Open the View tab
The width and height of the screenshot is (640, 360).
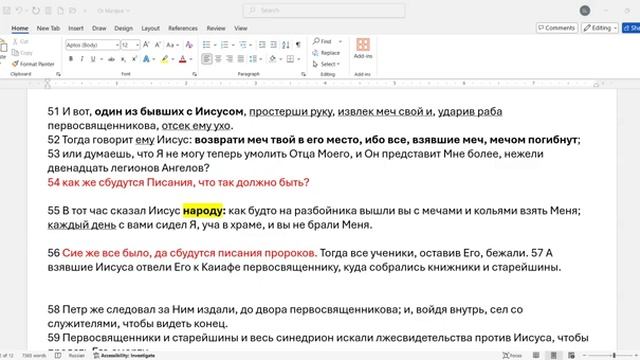click(241, 28)
